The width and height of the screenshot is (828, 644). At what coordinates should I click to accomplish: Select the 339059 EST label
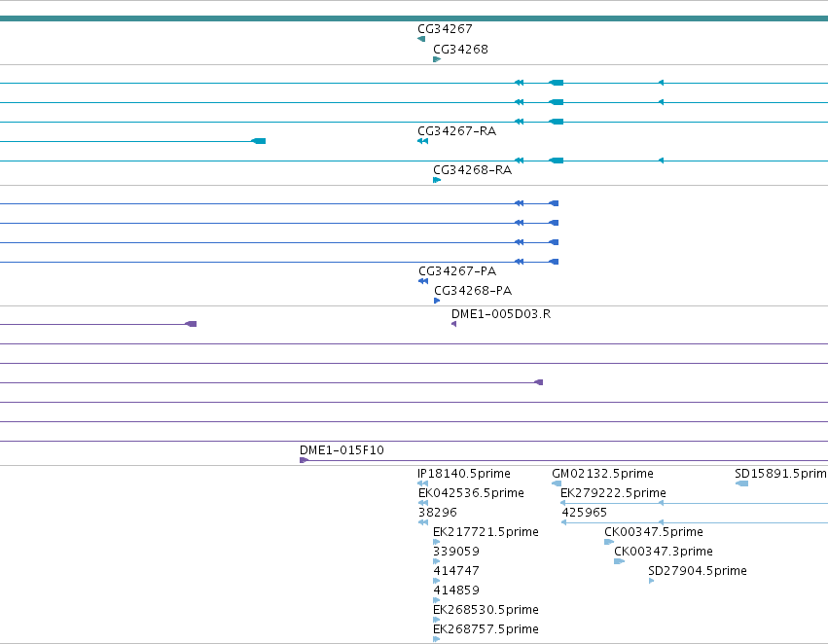click(x=456, y=552)
